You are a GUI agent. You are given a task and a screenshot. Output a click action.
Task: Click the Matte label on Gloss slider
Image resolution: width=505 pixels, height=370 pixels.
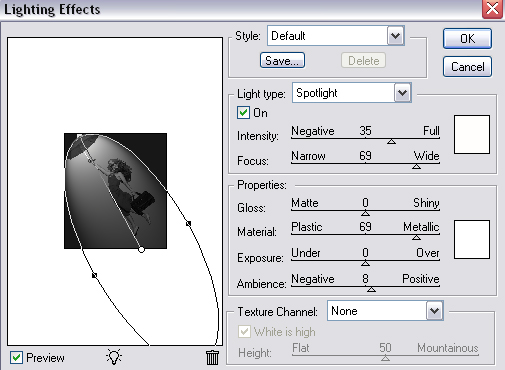point(305,203)
